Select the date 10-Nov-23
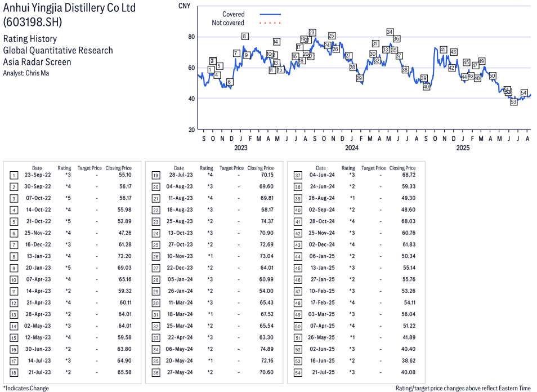Image resolution: width=537 pixels, height=392 pixels. click(180, 256)
